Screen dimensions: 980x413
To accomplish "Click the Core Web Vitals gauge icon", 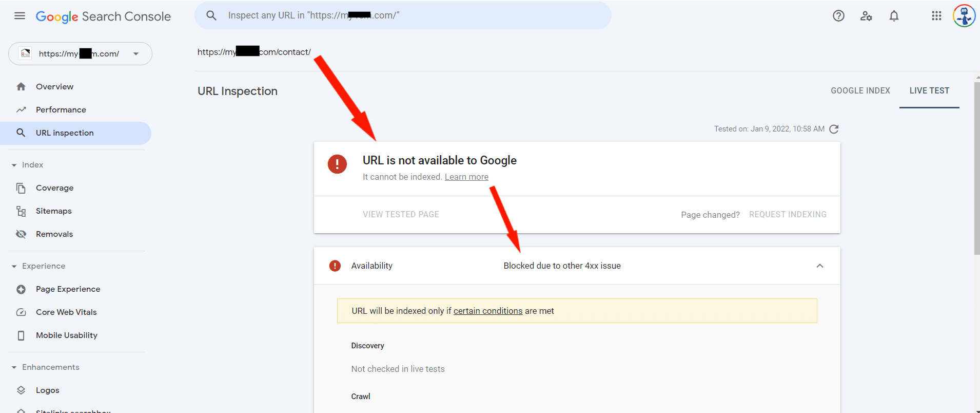I will click(x=21, y=312).
